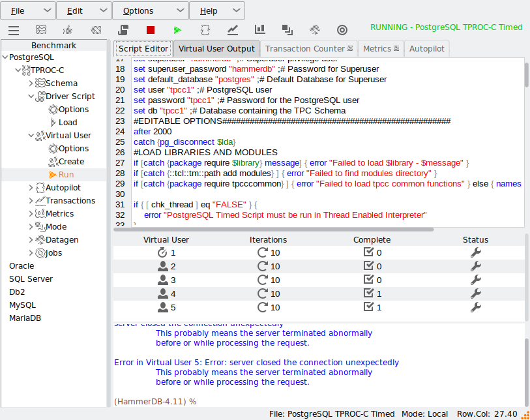Click the stopwatch icon of Virtual User 1

point(162,252)
